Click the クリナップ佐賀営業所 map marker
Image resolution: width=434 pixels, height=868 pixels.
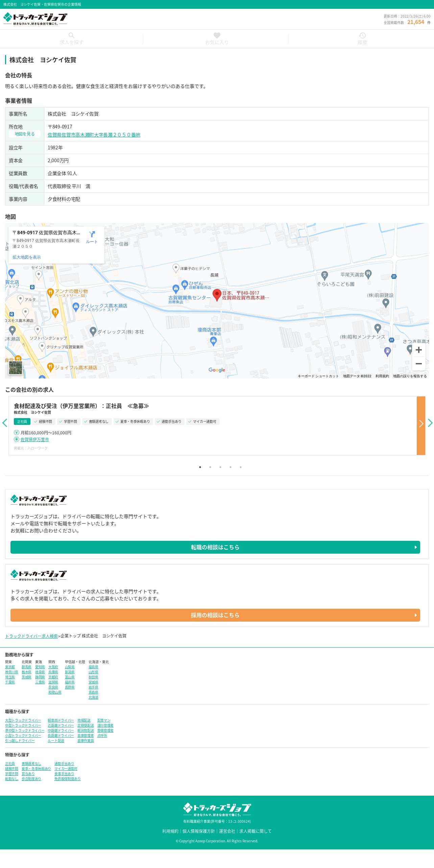point(42,346)
